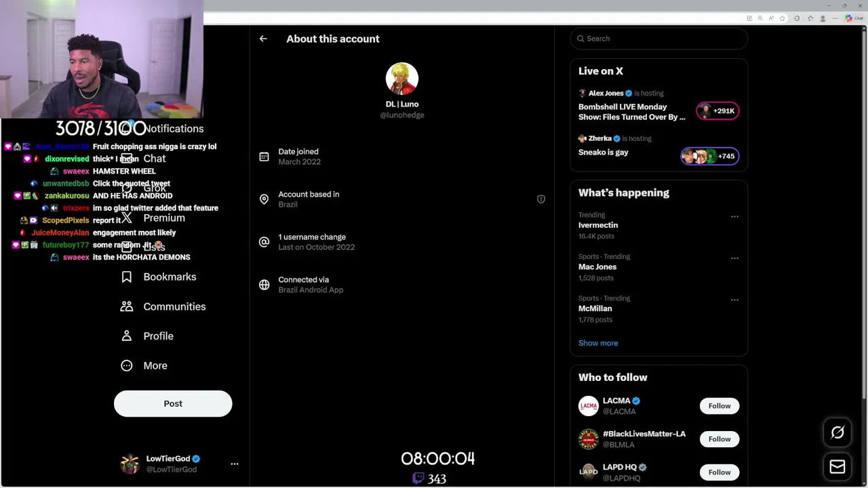Open Communities in the sidebar
The width and height of the screenshot is (868, 488).
pyautogui.click(x=163, y=306)
